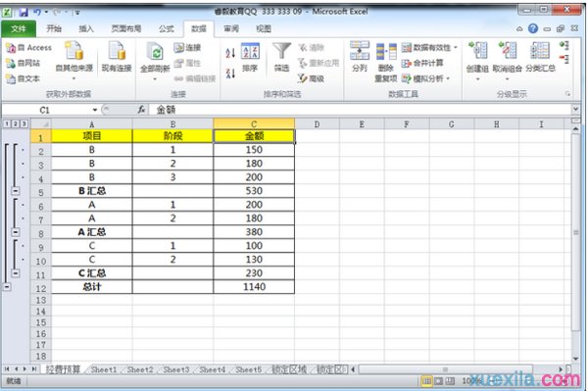The height and width of the screenshot is (391, 588).
Task: Show outline level 2
Action: click(16, 123)
